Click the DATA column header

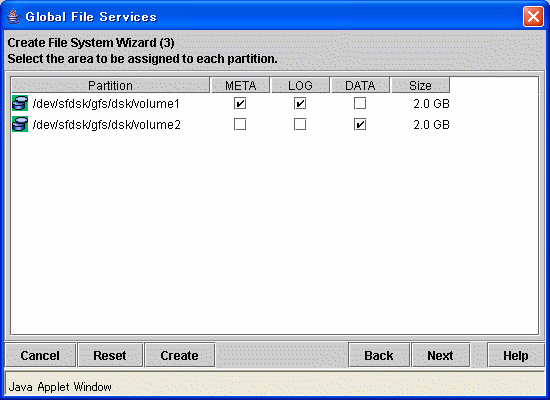tap(360, 85)
